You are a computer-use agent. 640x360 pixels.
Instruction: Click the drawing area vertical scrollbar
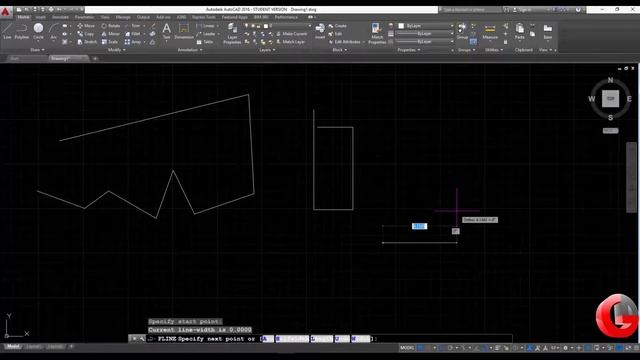click(x=631, y=177)
